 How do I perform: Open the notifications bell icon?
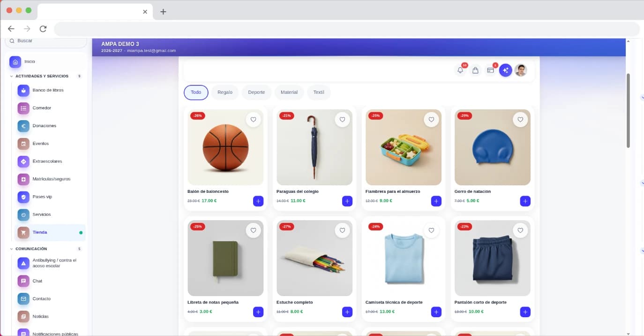460,70
